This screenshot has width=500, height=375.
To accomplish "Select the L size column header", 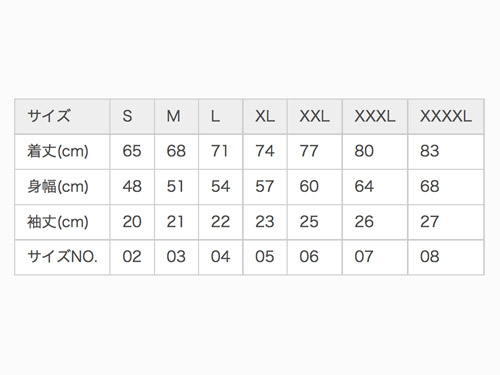I will 221,116.
